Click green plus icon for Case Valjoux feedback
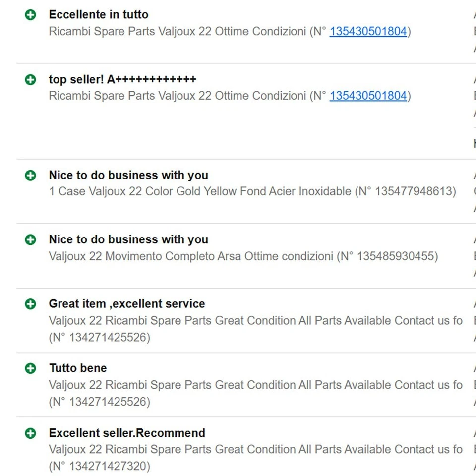 (31, 175)
